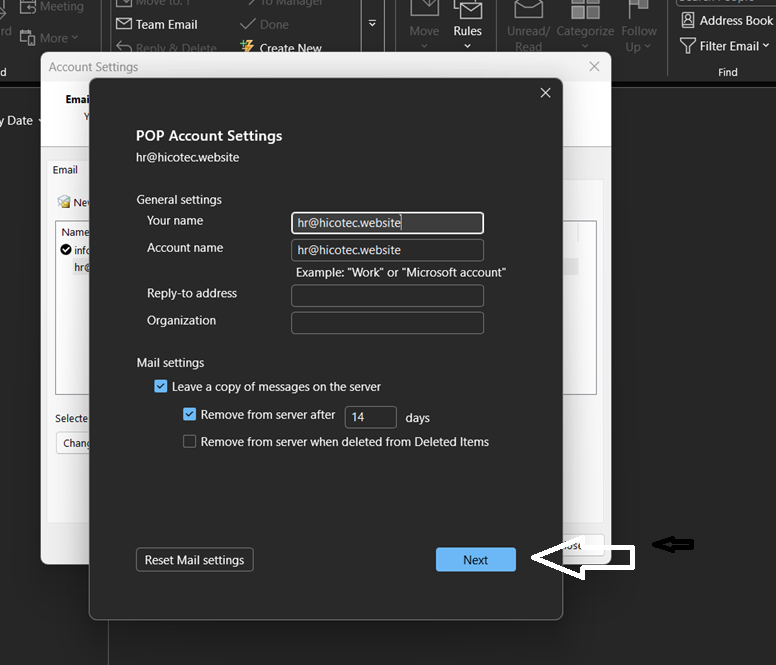Click the Reply-to address field

tap(388, 295)
